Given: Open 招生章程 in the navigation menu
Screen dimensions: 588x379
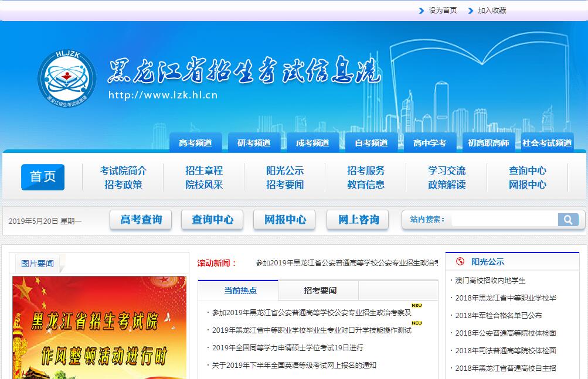Looking at the screenshot, I should coord(204,170).
